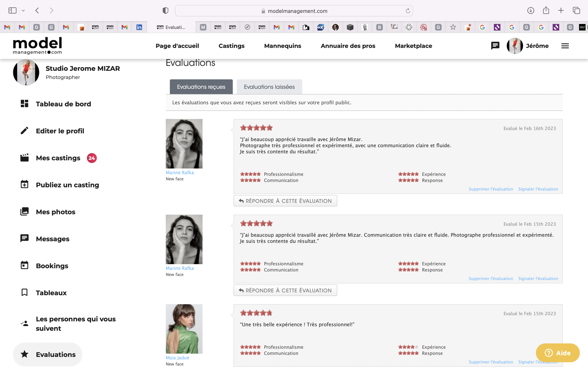588x368 pixels.
Task: Open the hamburger menu next to Jérôme
Action: [565, 46]
